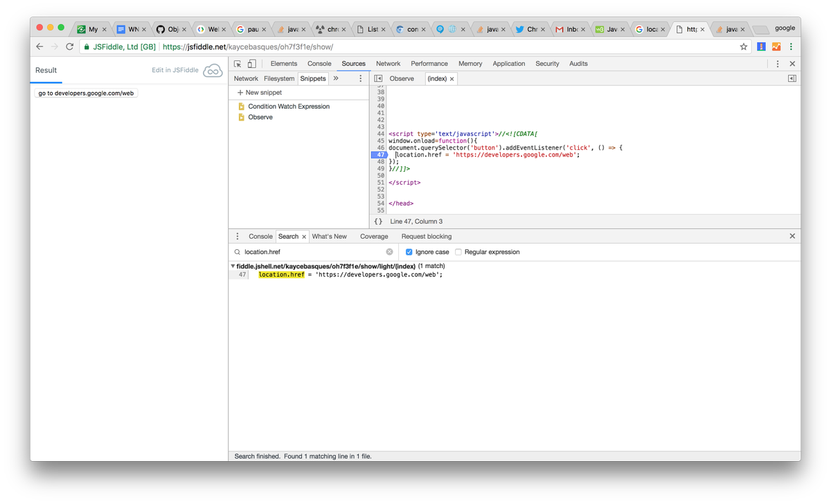Click the location.href search result line
The height and width of the screenshot is (504, 831).
(x=350, y=275)
